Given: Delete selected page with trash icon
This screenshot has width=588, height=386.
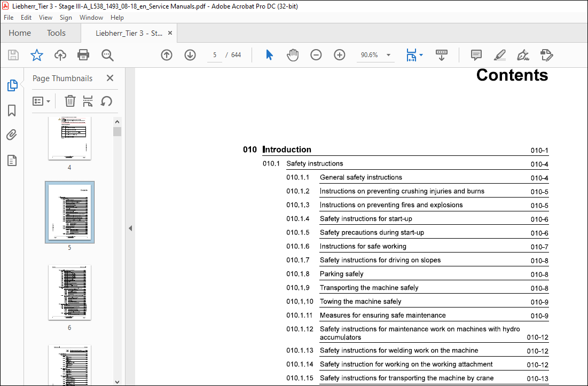Looking at the screenshot, I should (70, 101).
